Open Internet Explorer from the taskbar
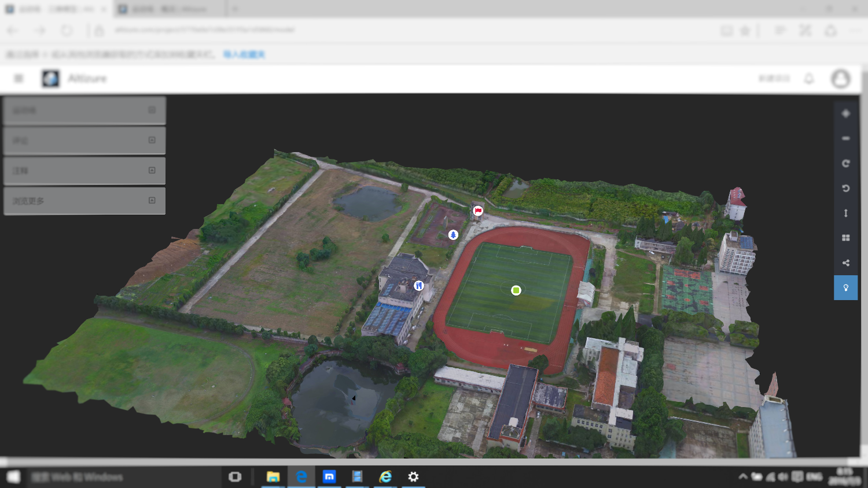 385,477
